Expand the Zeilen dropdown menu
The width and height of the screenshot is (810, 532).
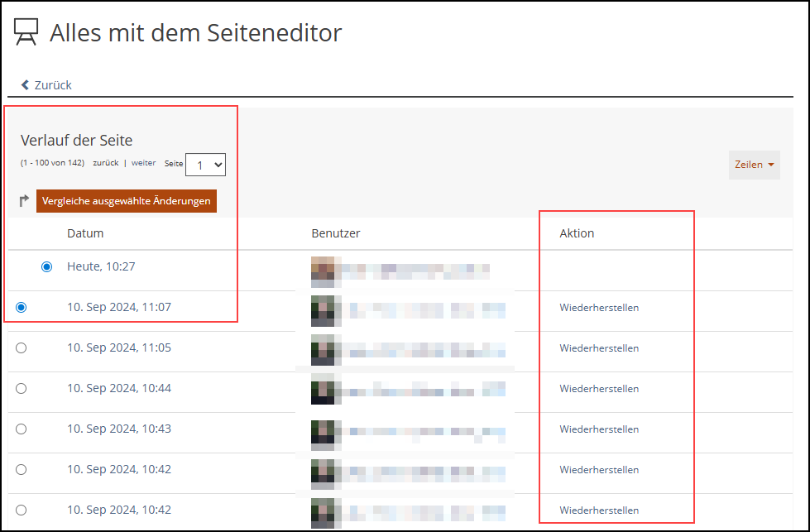pos(754,165)
